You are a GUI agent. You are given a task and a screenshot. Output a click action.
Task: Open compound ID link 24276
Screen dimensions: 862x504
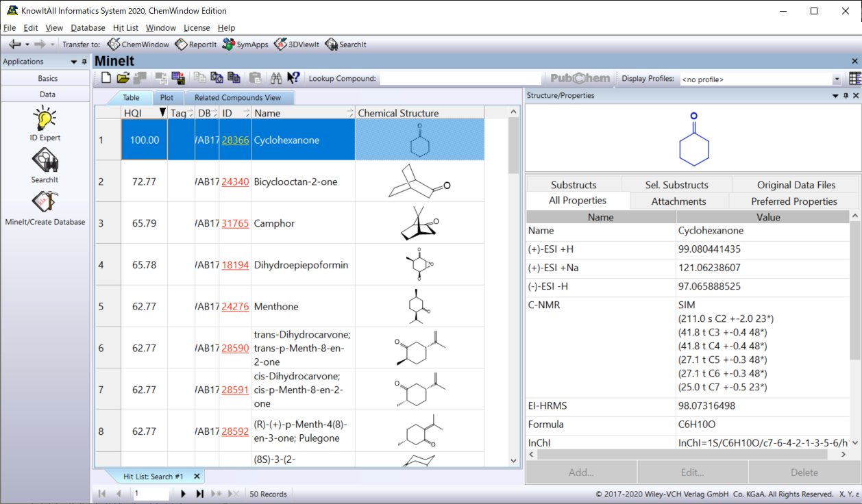[x=235, y=307]
